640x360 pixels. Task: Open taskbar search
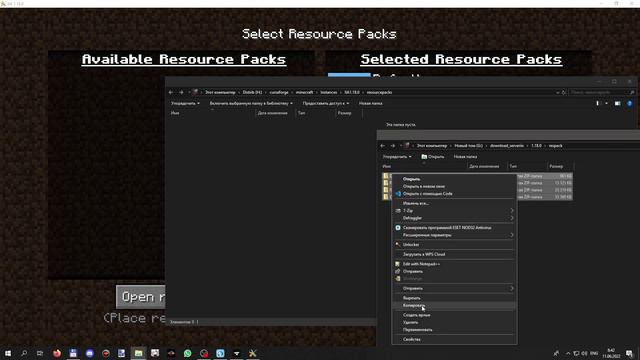click(24, 353)
